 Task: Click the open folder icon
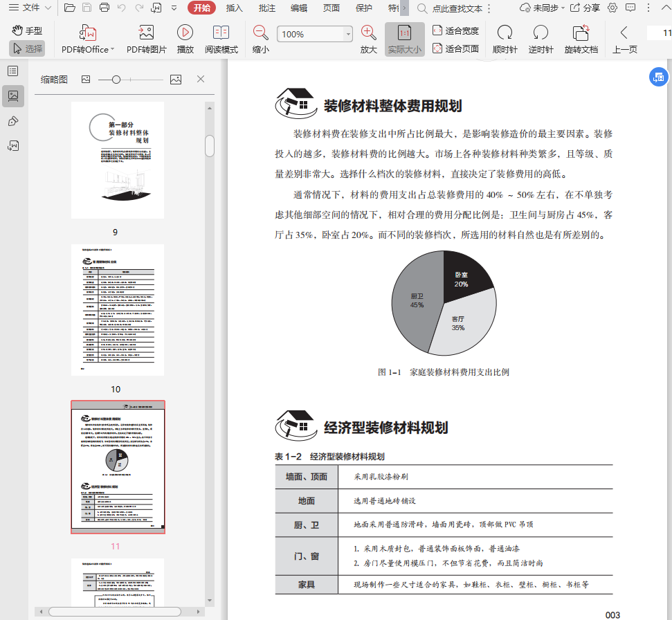tap(70, 8)
